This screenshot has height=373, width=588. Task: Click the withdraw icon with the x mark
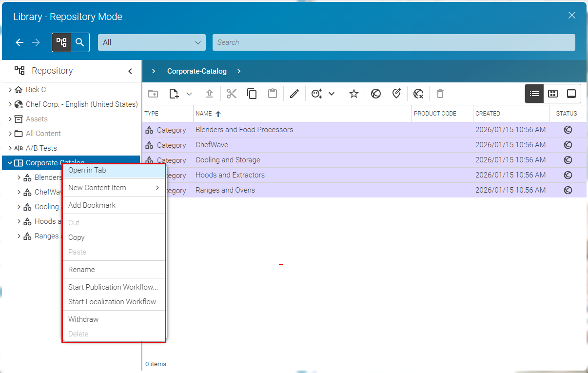pos(418,94)
